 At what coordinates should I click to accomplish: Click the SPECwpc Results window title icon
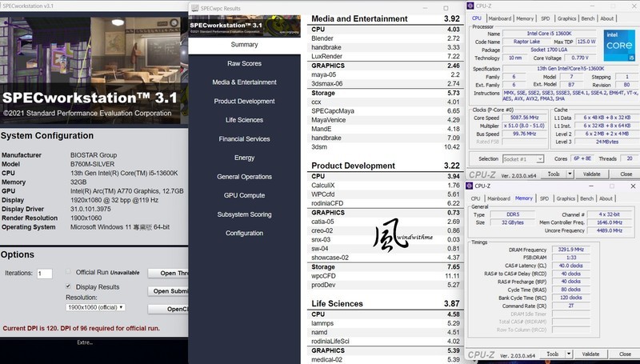click(193, 7)
